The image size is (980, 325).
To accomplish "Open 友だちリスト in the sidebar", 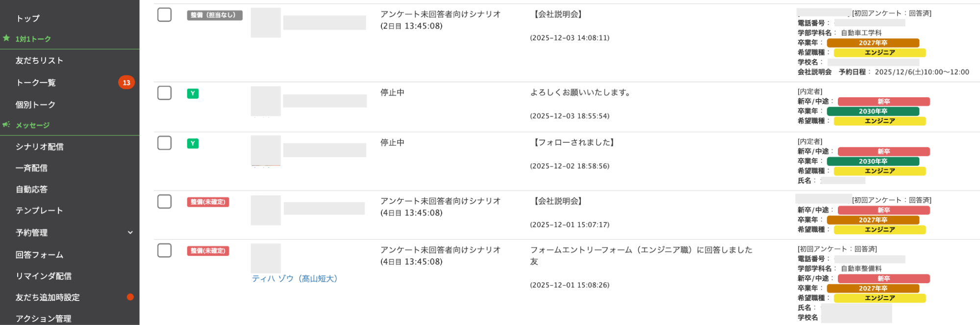I will coord(39,60).
